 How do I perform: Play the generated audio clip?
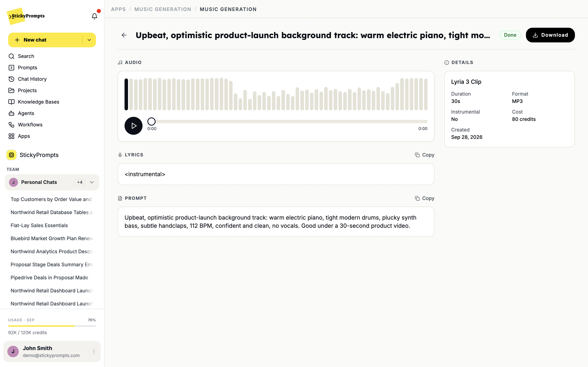(x=133, y=126)
